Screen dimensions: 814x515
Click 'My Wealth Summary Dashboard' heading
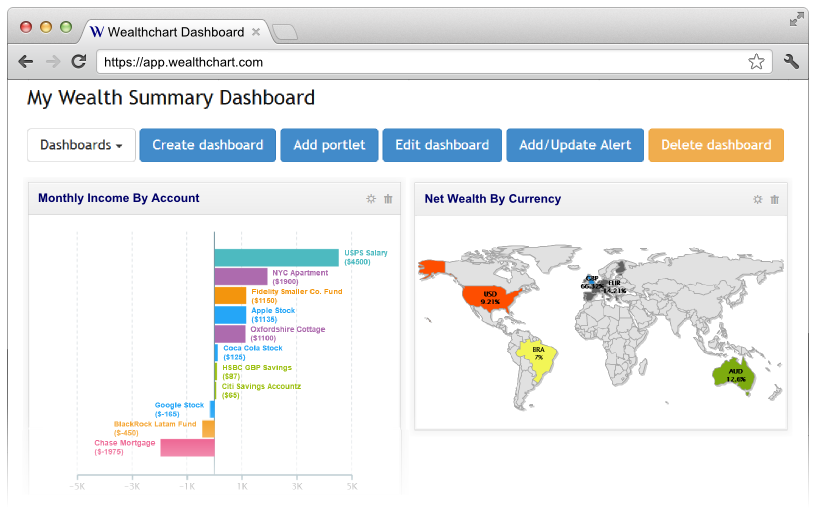(x=171, y=98)
